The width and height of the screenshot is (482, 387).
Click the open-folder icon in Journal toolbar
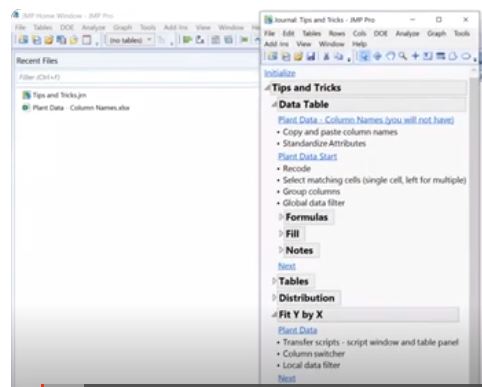(x=298, y=56)
